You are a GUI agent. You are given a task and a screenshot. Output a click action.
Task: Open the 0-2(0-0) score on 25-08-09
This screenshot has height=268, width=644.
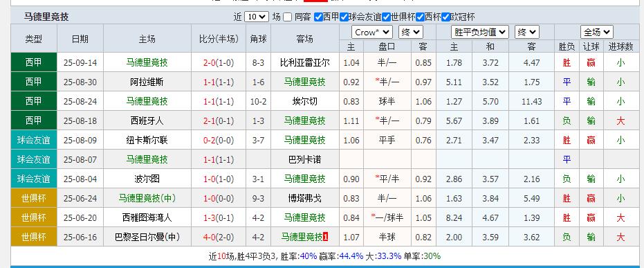coord(219,140)
